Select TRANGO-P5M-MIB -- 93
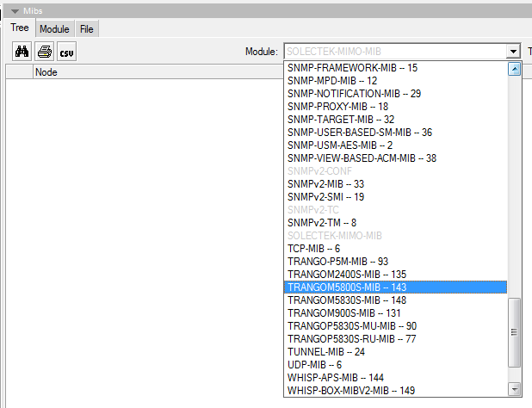This screenshot has width=532, height=408. click(396, 261)
